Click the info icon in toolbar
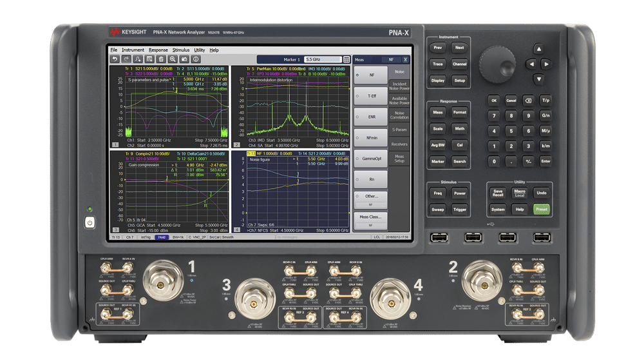Screen dimensions: 644x363 196,59
